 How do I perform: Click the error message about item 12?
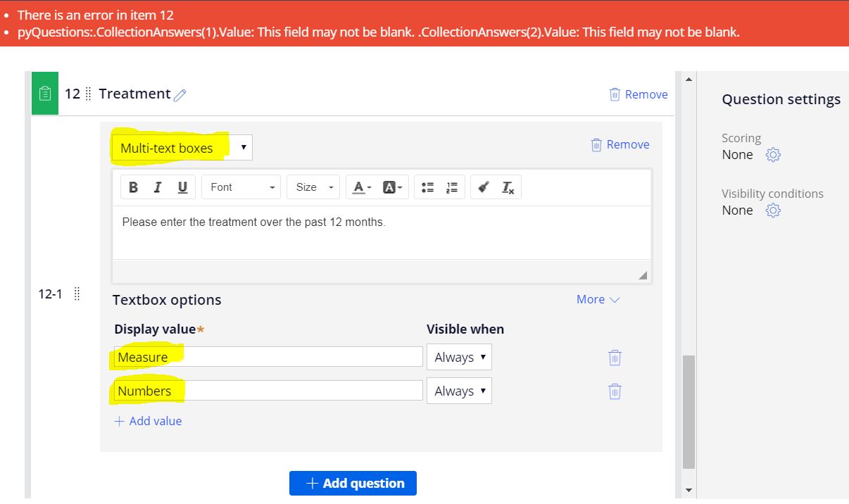click(96, 15)
